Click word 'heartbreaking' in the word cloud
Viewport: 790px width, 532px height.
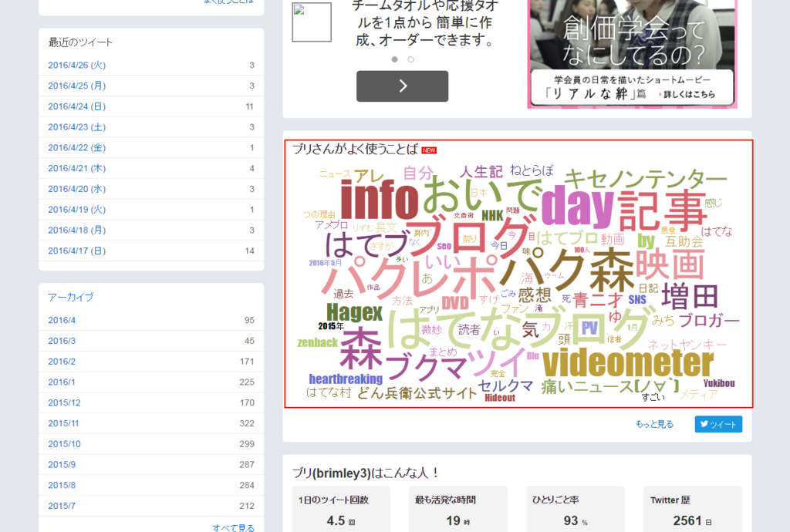point(346,379)
